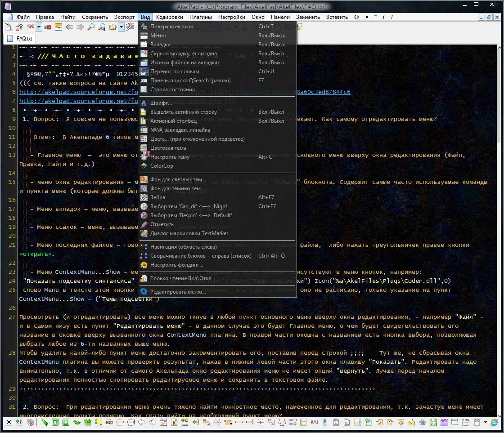This screenshot has width=504, height=433.
Task: Click the black X icon in the bottom toolbar
Action: pyautogui.click(x=9, y=422)
